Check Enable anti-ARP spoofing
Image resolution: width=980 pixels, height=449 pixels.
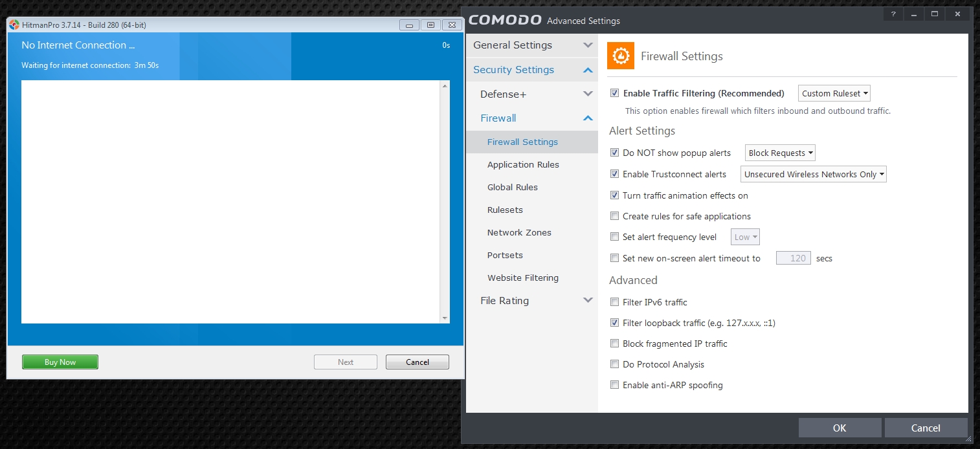coord(615,385)
